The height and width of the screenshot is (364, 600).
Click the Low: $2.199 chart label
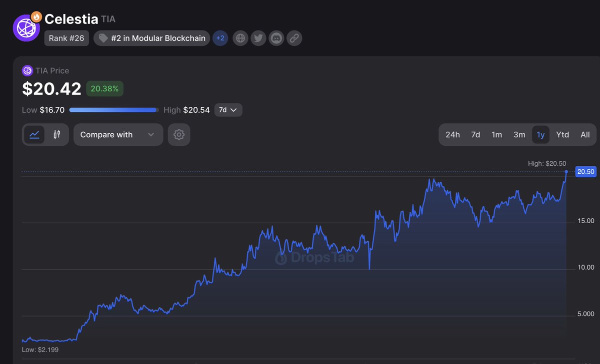40,350
